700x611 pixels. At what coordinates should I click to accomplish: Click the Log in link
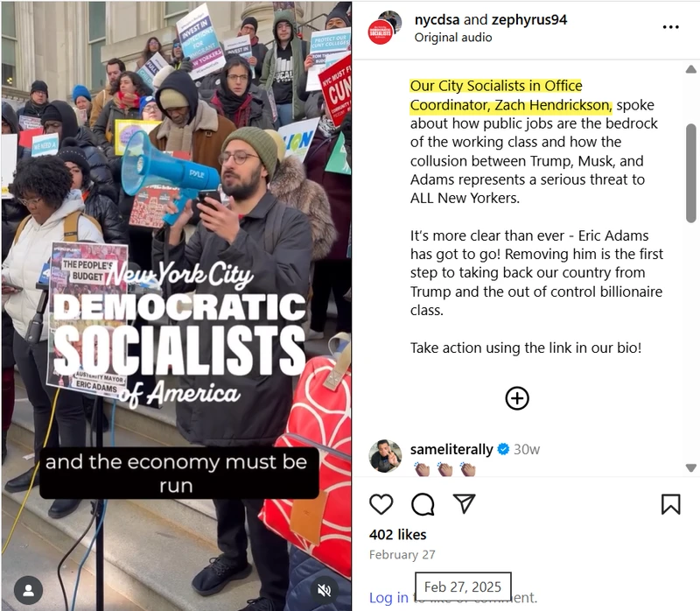388,597
